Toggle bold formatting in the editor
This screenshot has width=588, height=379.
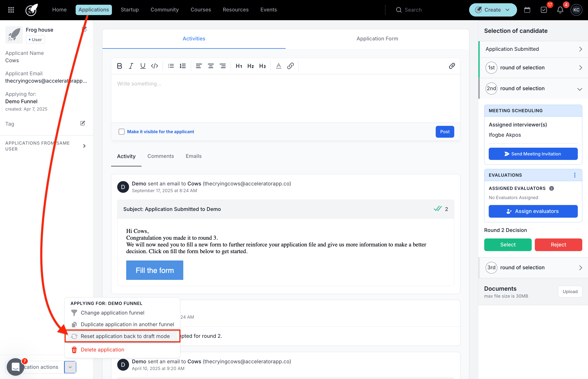pos(119,66)
